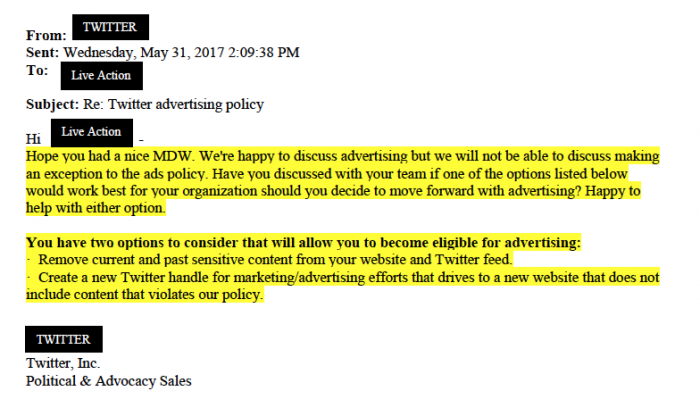Click the Hi greeting word

(x=33, y=137)
